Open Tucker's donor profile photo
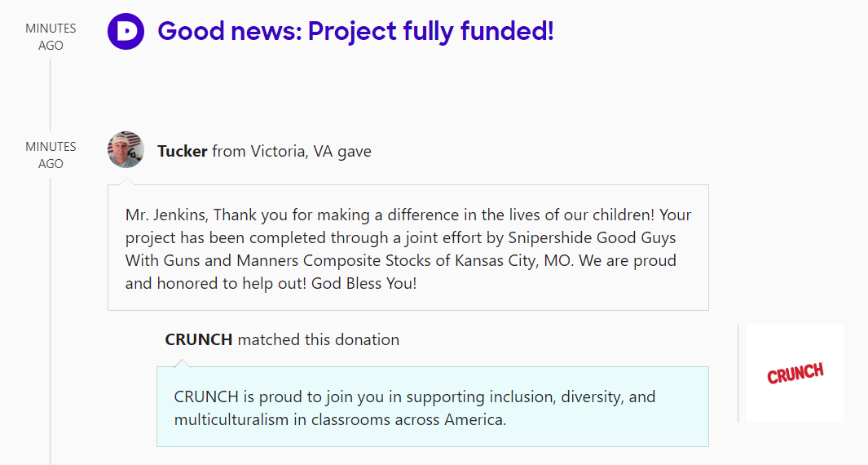The height and width of the screenshot is (465, 868). tap(126, 150)
